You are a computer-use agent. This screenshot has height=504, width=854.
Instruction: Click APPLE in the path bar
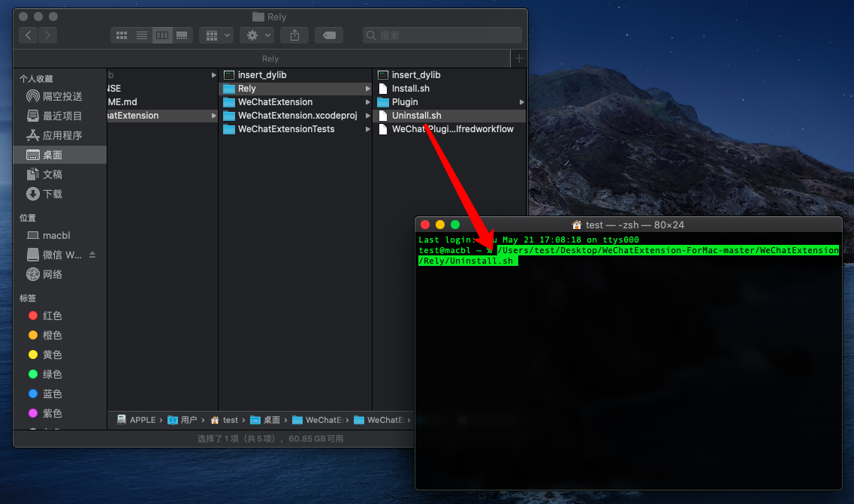click(x=136, y=420)
